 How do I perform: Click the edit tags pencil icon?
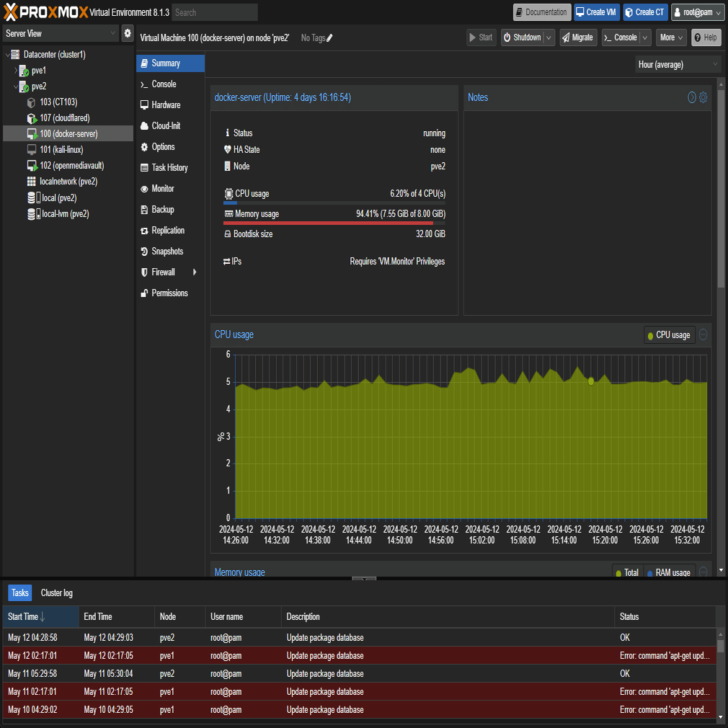coord(329,38)
